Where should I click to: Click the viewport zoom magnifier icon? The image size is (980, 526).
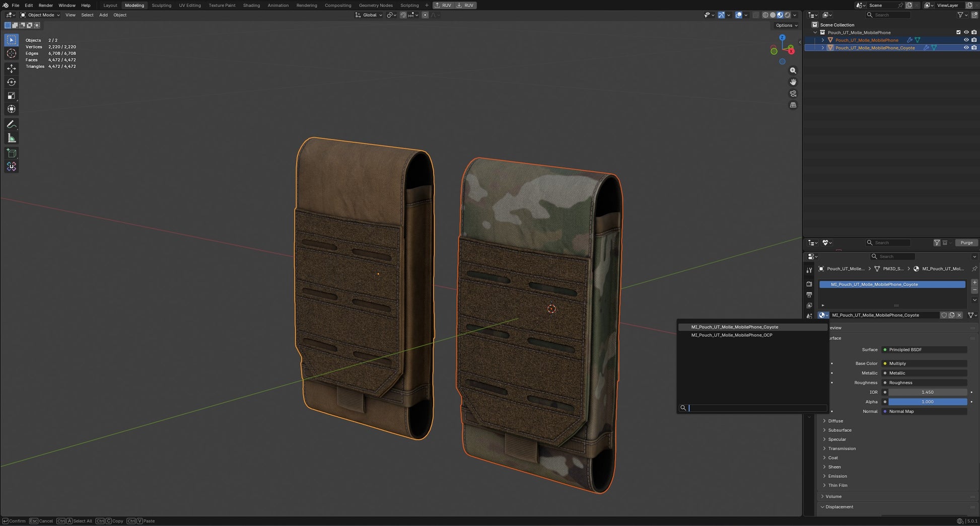point(793,70)
